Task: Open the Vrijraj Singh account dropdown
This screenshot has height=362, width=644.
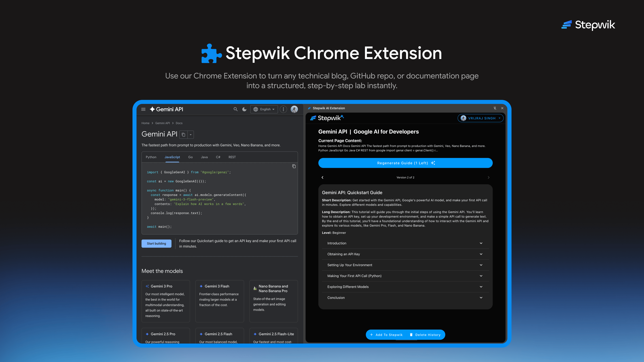Action: point(481,118)
